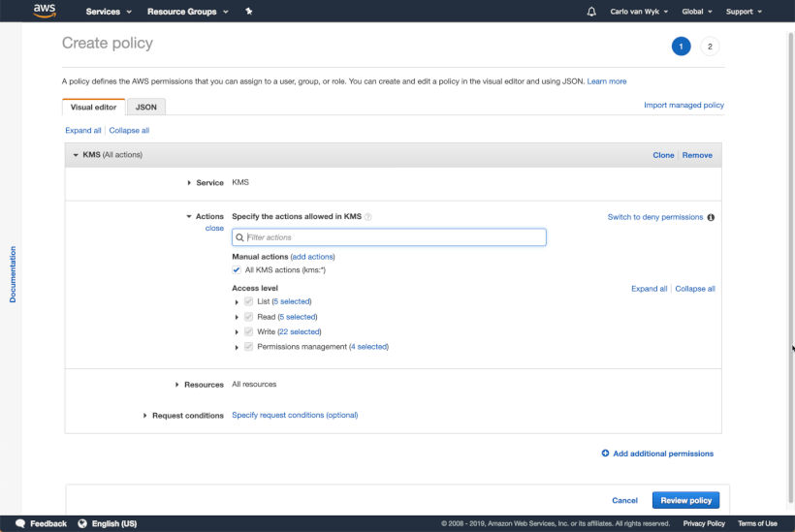
Task: Open the 4 selected permissions link
Action: pos(368,347)
